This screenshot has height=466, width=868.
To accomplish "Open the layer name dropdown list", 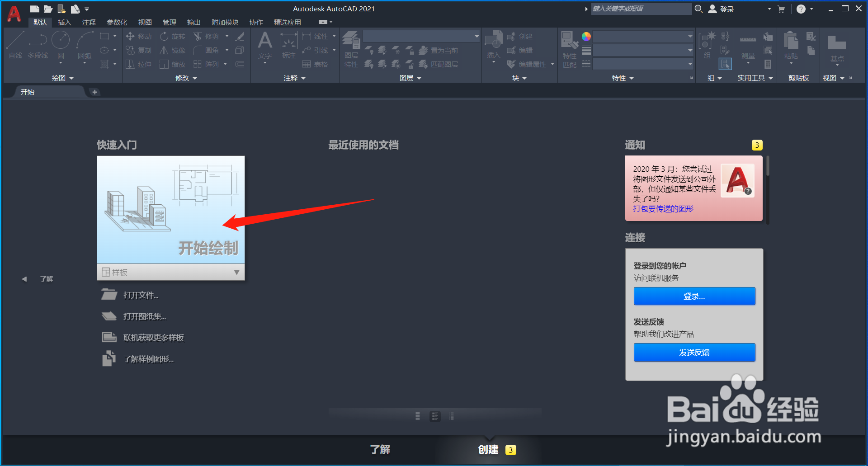I will 421,36.
